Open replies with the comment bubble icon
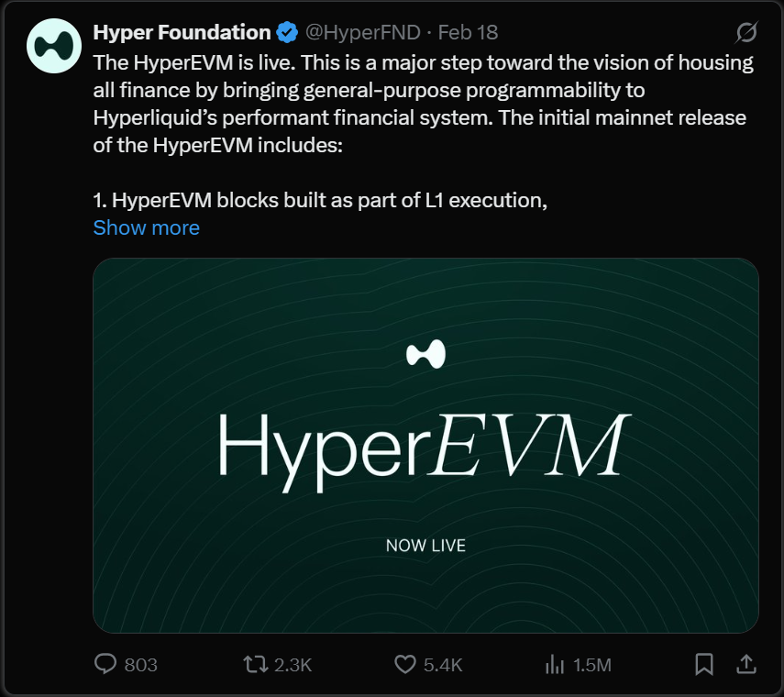Image resolution: width=784 pixels, height=697 pixels. (x=105, y=664)
